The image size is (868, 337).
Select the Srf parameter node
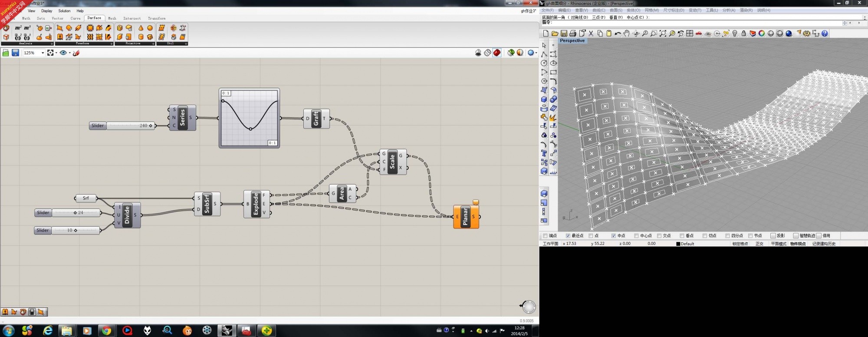click(x=85, y=198)
